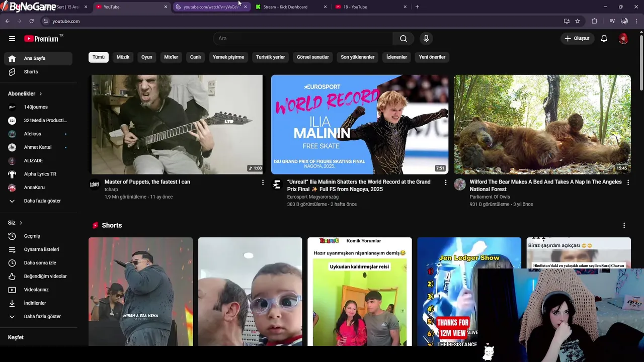
Task: Play Ilia Malinin World Record thumbnail
Action: [360, 125]
